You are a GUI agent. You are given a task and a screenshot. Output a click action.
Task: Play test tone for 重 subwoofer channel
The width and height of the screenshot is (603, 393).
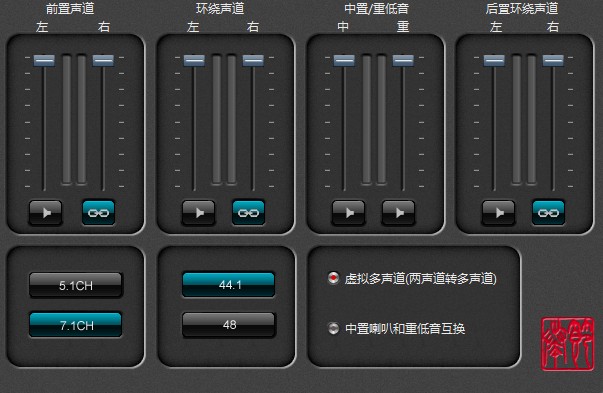[398, 212]
